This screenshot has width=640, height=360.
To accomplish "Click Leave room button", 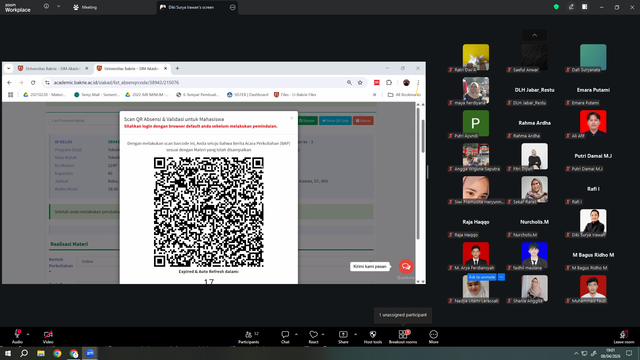I will click(624, 336).
